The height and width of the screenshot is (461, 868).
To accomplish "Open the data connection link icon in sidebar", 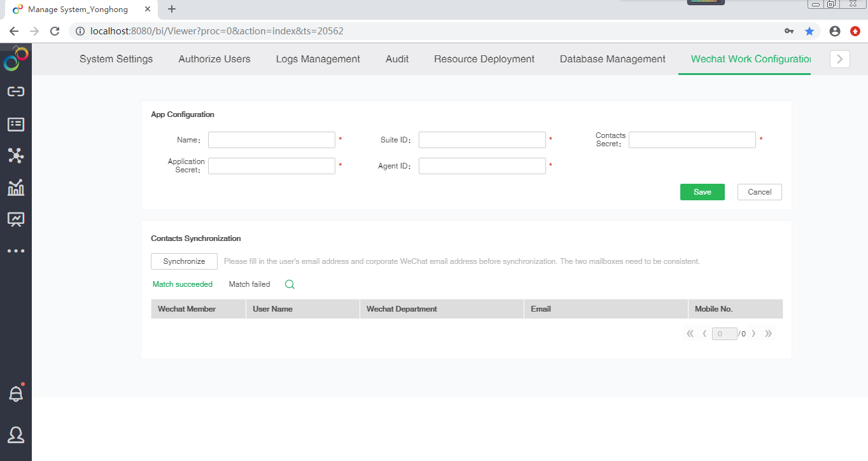I will point(16,92).
